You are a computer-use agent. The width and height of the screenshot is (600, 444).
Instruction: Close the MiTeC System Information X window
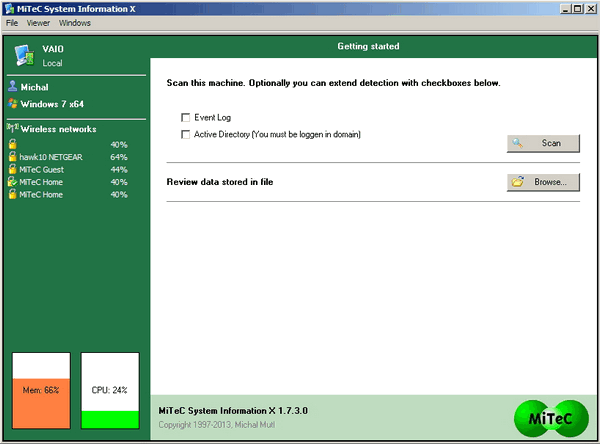click(591, 9)
